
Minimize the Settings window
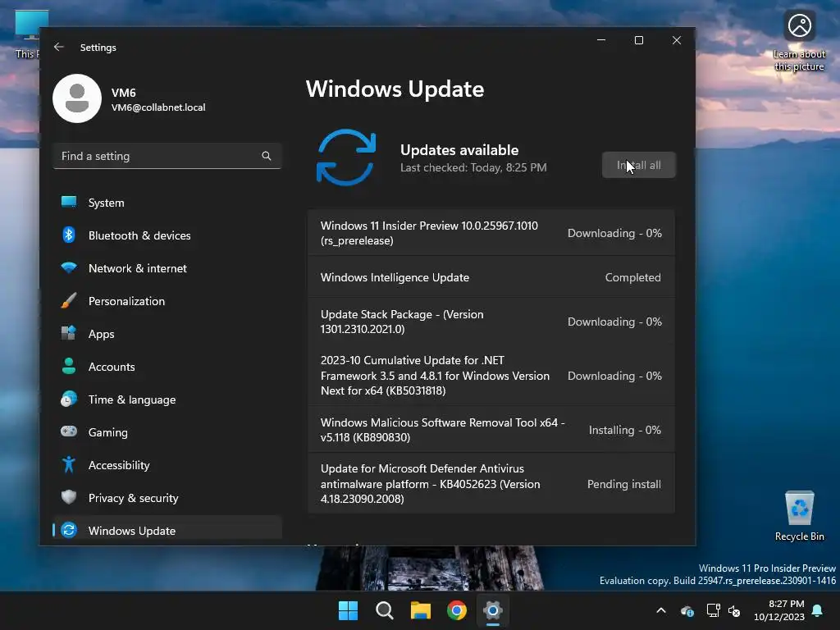pyautogui.click(x=601, y=40)
